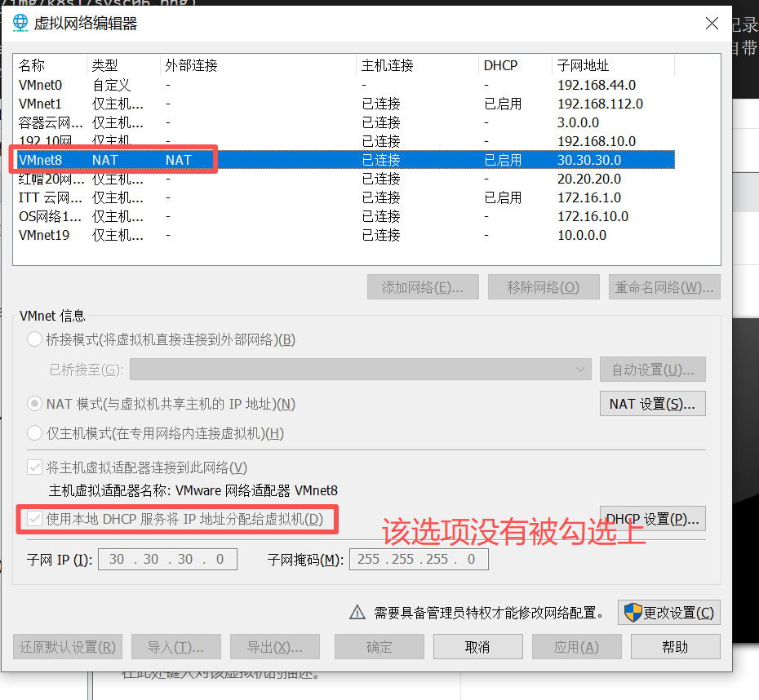Viewport: 759px width, 700px height.
Task: Click 已连接 cell in VMnet19 row
Action: click(x=381, y=235)
